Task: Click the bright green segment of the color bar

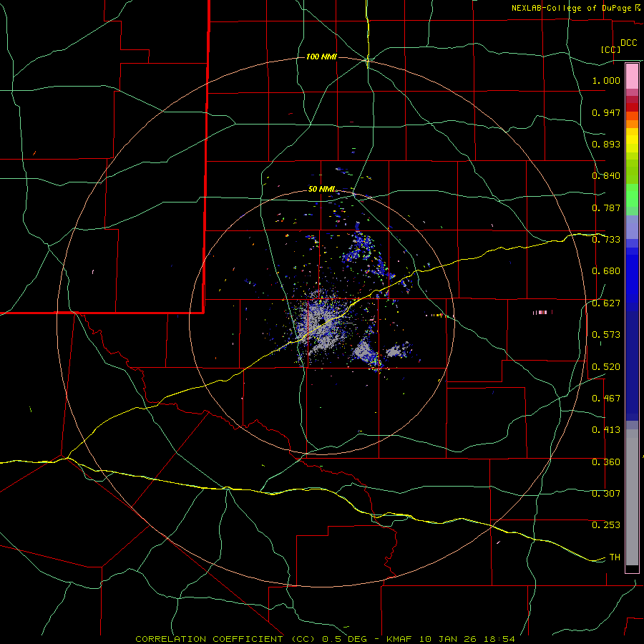Action: pyautogui.click(x=632, y=195)
